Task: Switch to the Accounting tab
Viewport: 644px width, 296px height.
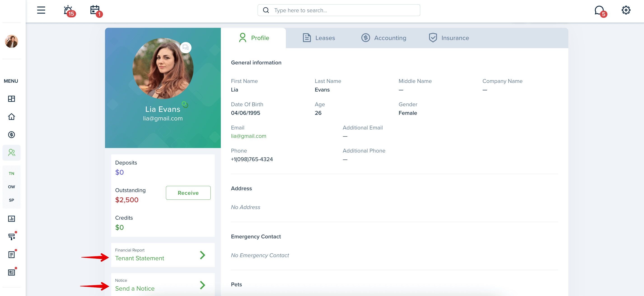Action: click(384, 38)
